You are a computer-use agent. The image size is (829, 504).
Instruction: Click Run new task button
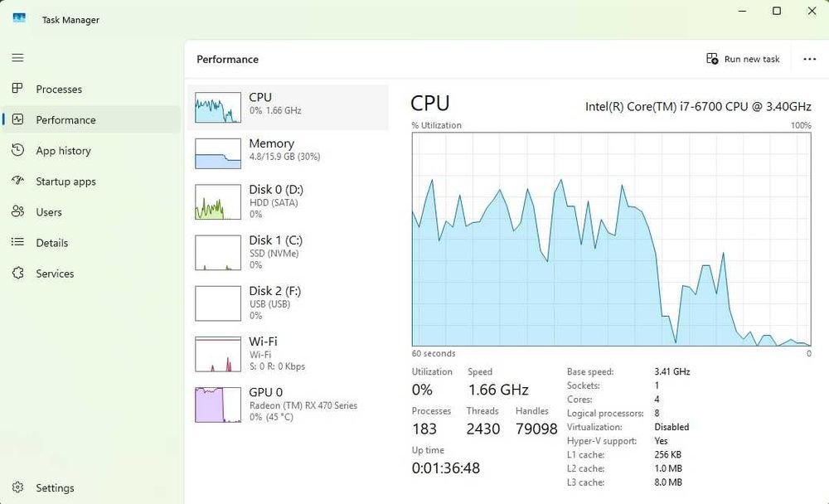[743, 59]
